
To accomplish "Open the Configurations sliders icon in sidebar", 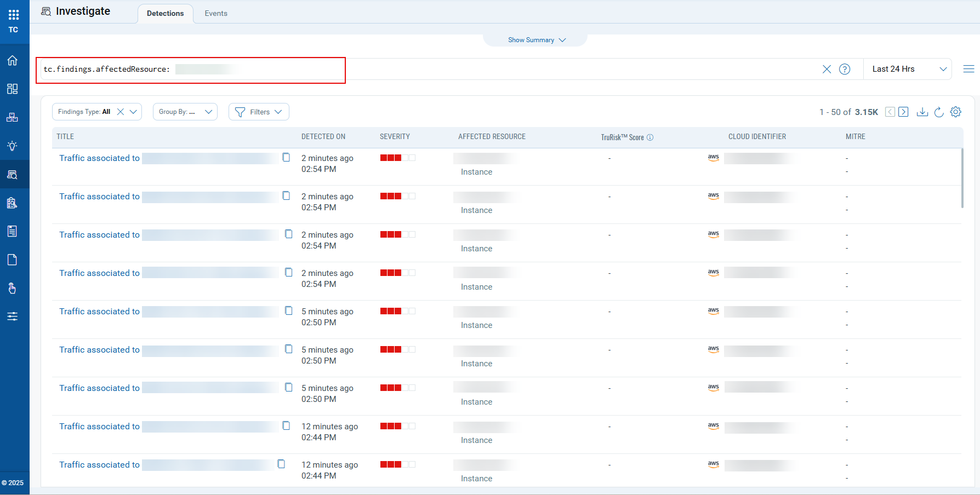I will point(12,316).
